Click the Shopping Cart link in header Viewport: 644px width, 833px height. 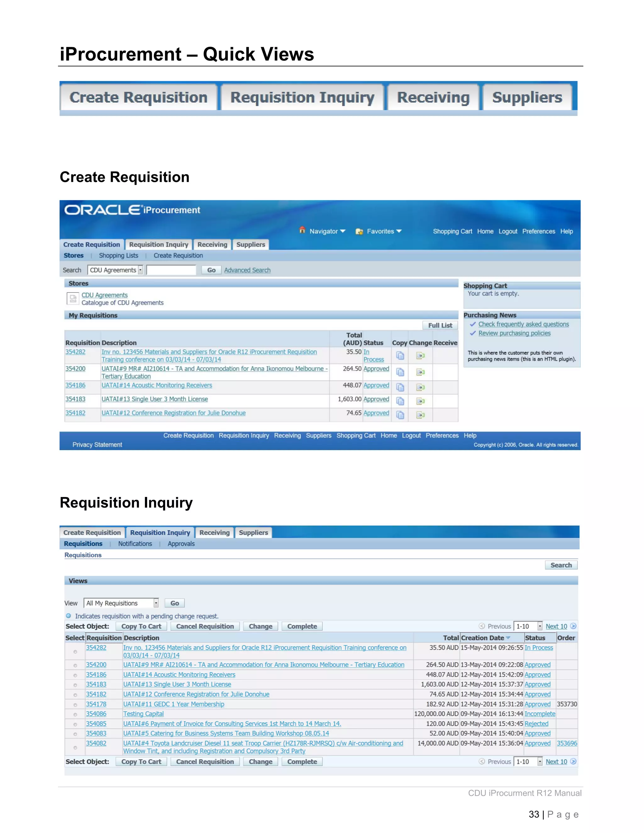coord(452,231)
